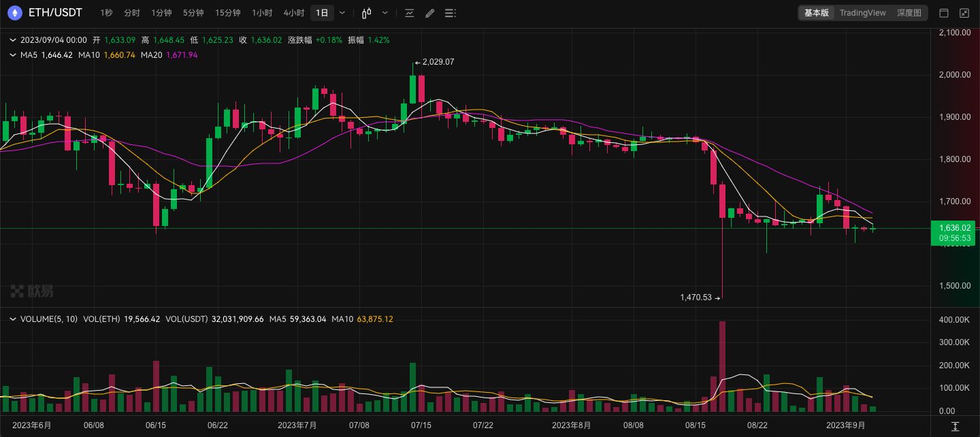The width and height of the screenshot is (980, 437).
Task: Click the Ethereum coin logo
Action: coord(14,12)
